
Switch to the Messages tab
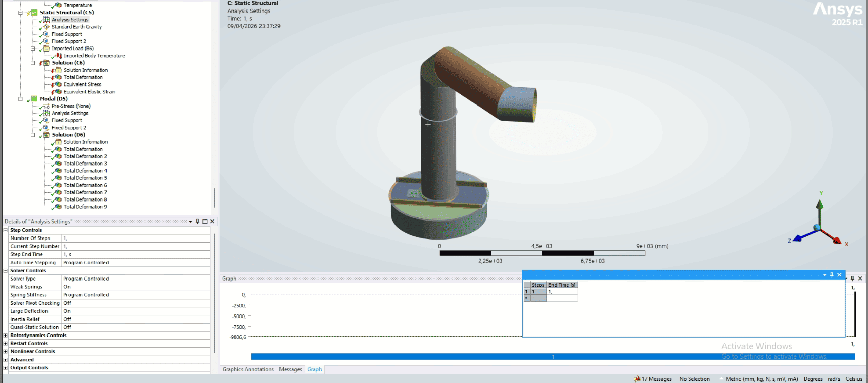tap(290, 369)
